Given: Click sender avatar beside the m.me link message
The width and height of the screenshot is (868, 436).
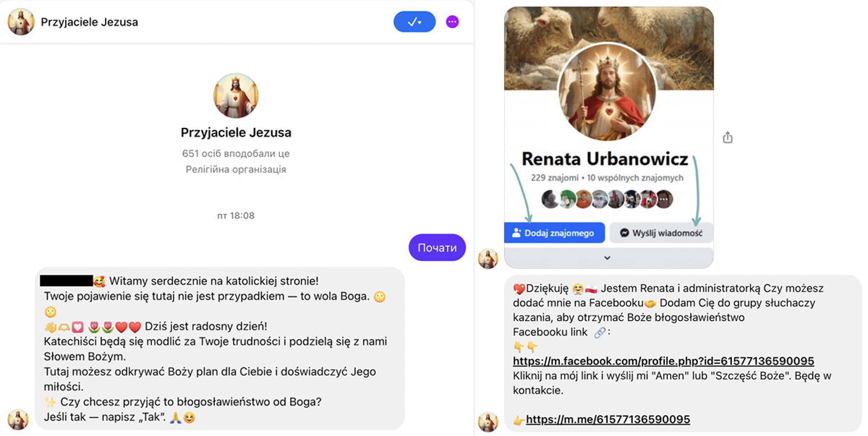Looking at the screenshot, I should point(488,422).
